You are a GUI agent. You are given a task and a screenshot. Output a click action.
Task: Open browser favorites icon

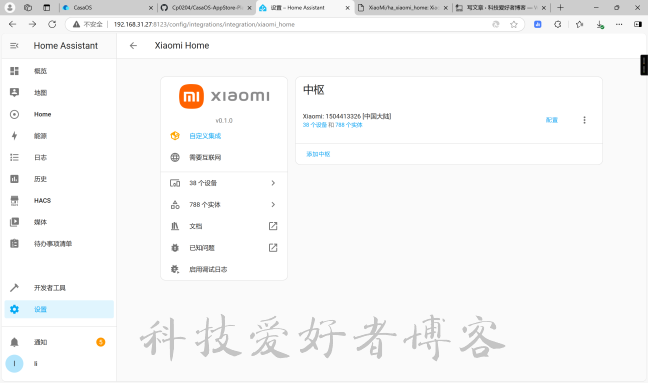tap(579, 24)
